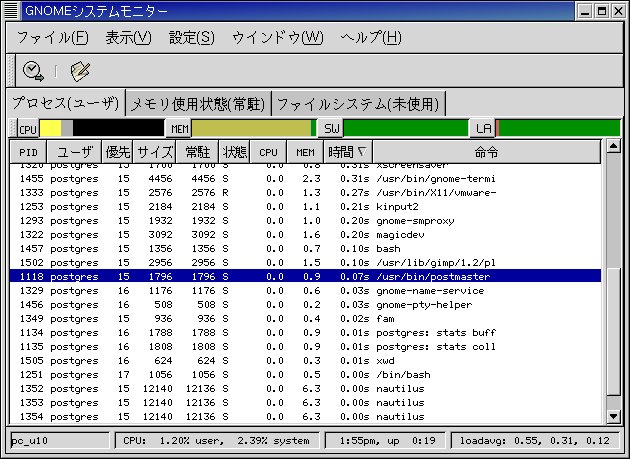Switch to the メモリ使用状態(常駐) tab
This screenshot has width=630, height=459.
198,105
